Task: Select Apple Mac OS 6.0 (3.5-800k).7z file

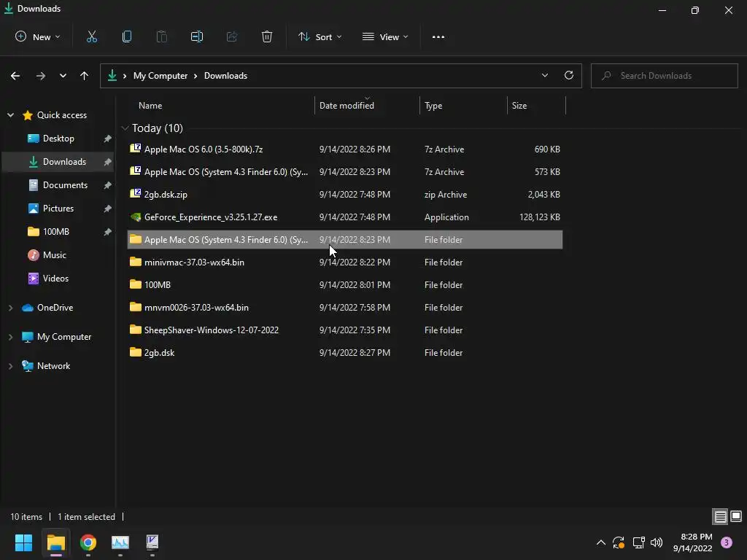Action: (x=345, y=149)
